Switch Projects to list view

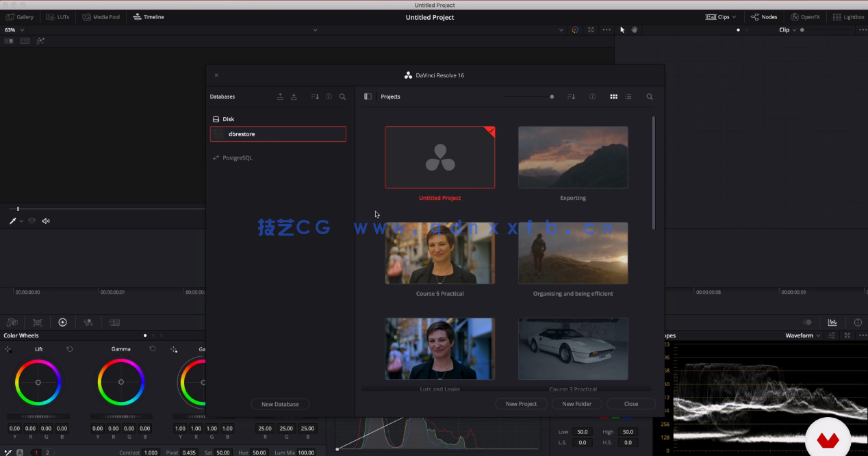pos(628,97)
